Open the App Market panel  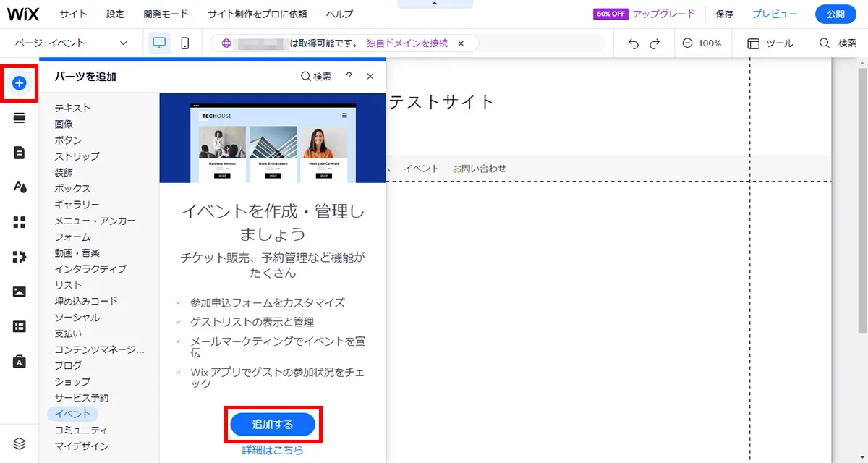[x=20, y=257]
